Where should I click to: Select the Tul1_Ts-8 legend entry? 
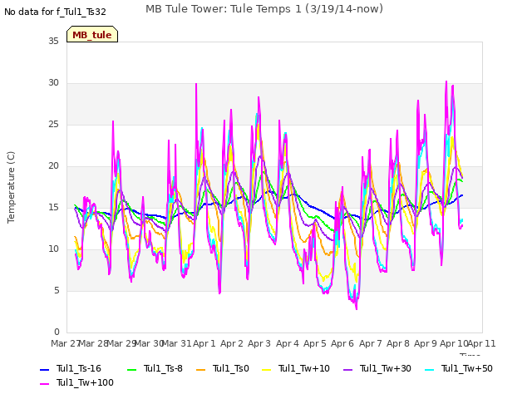coord(155,368)
